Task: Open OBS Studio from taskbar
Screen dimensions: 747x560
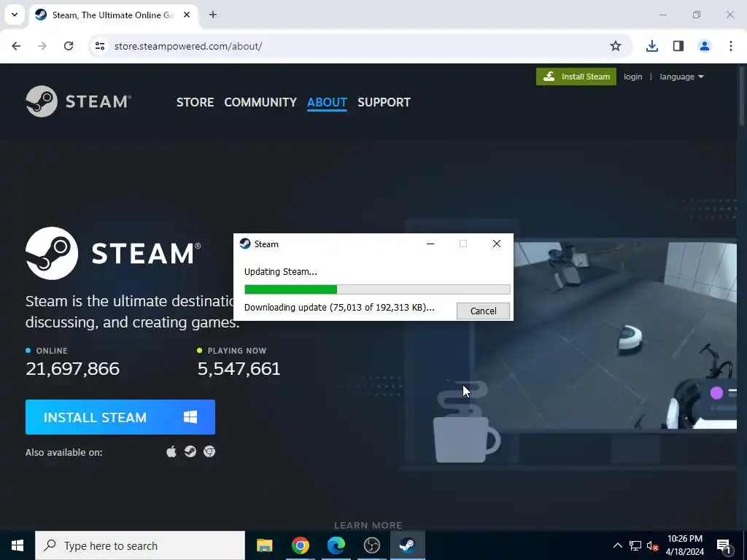Action: coord(371,545)
